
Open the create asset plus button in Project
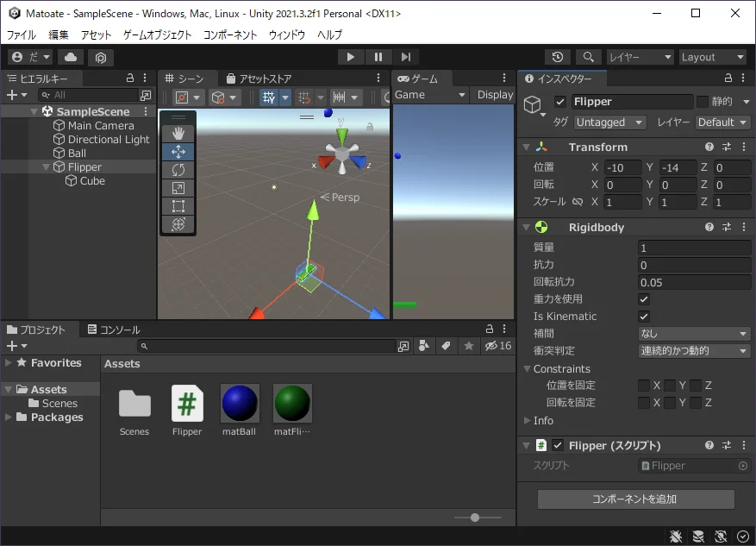click(16, 345)
